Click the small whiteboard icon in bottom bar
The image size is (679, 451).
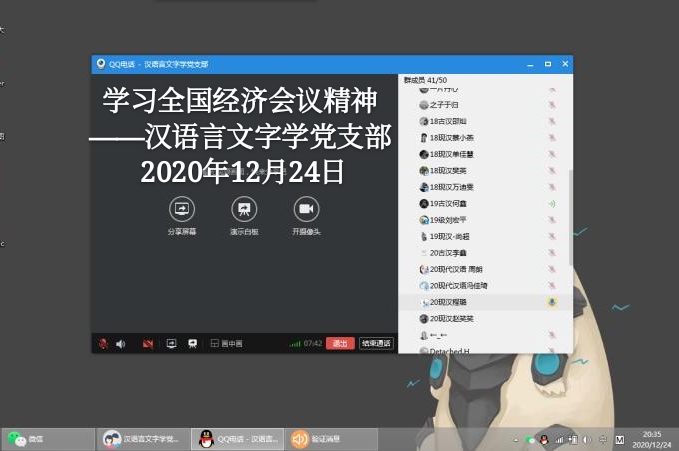[193, 343]
